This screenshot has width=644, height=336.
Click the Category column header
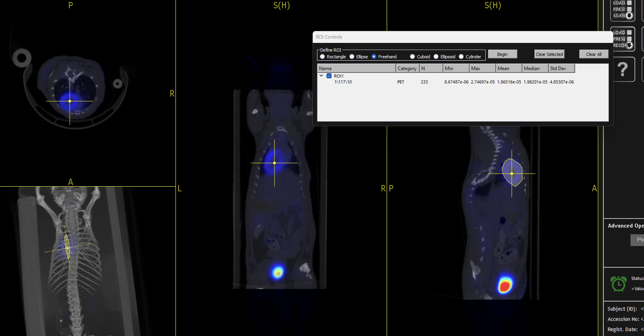[407, 68]
